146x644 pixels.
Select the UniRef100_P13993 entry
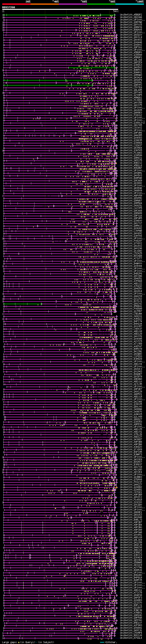coord(131,100)
